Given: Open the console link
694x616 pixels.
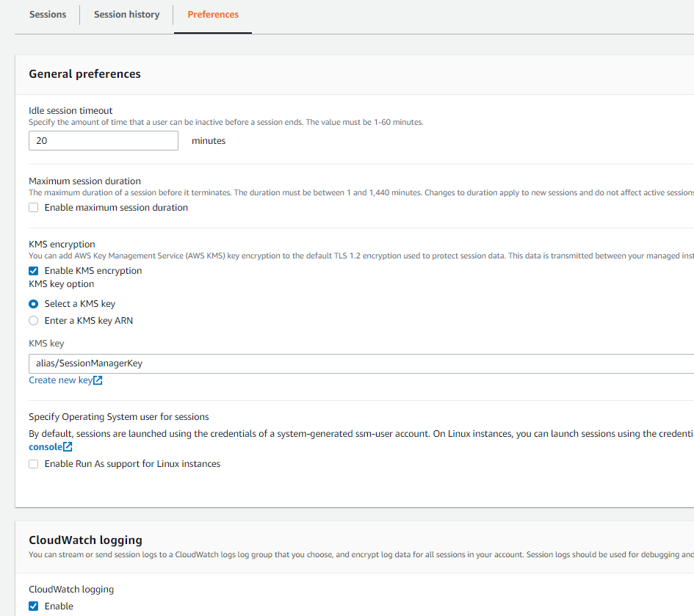Looking at the screenshot, I should click(x=45, y=447).
